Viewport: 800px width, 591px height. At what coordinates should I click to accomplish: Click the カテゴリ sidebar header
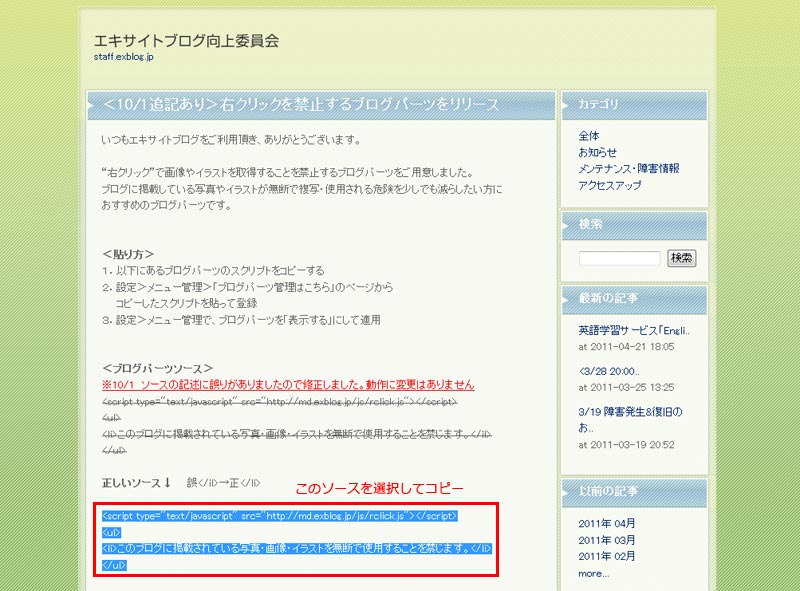(634, 106)
